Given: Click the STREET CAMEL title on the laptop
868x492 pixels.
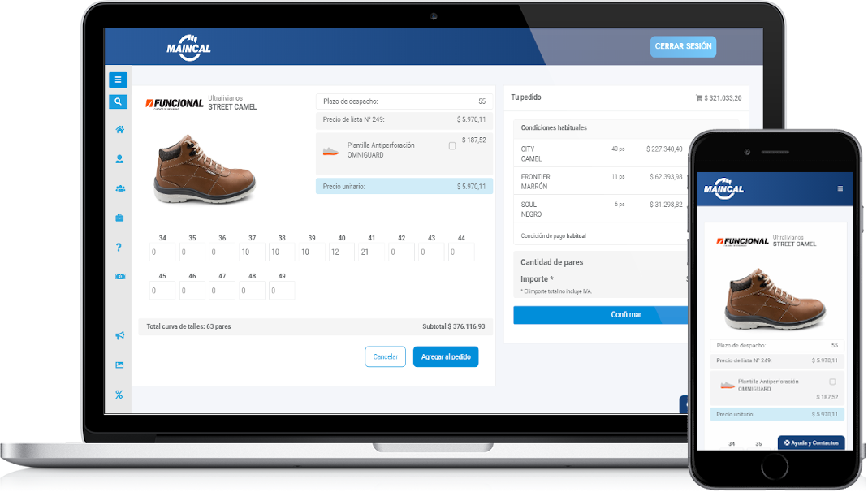Looking at the screenshot, I should (x=232, y=107).
